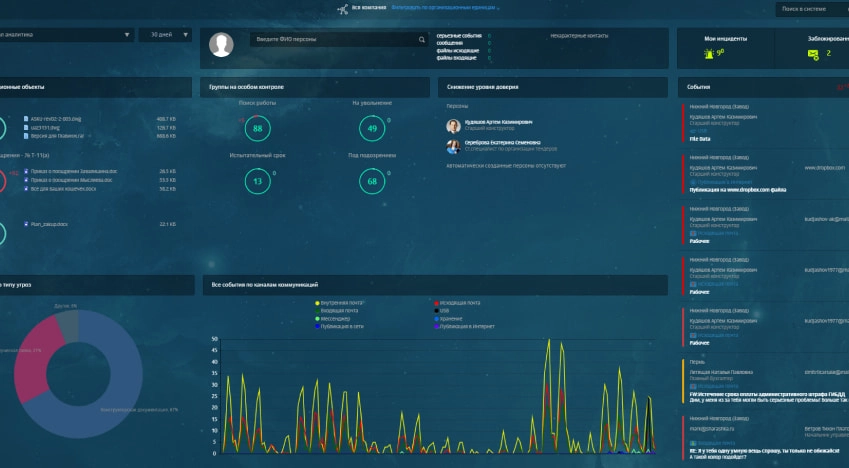Click "Публикация в Интернет" channel icon in dropbox event
This screenshot has width=849, height=468.
693,183
